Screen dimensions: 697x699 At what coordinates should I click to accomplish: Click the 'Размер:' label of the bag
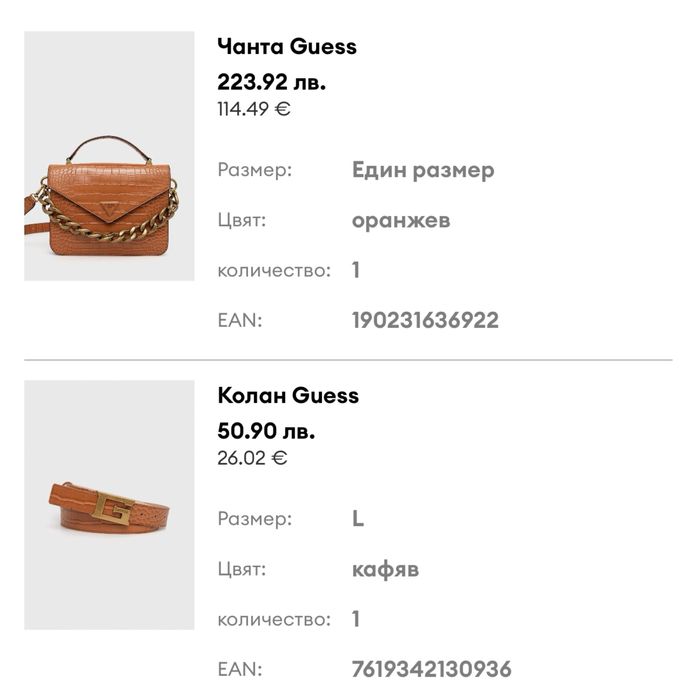pos(255,170)
